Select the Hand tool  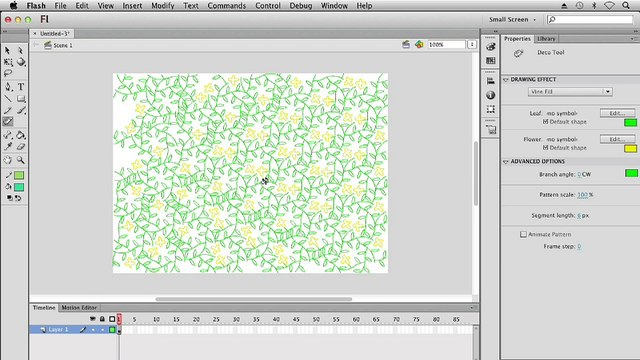coord(8,160)
